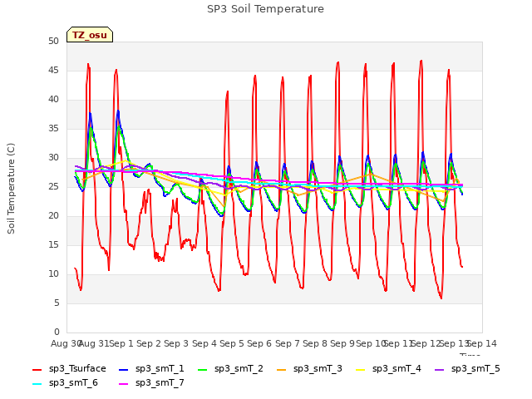Click the Sep 7 x-axis date label

(288, 343)
